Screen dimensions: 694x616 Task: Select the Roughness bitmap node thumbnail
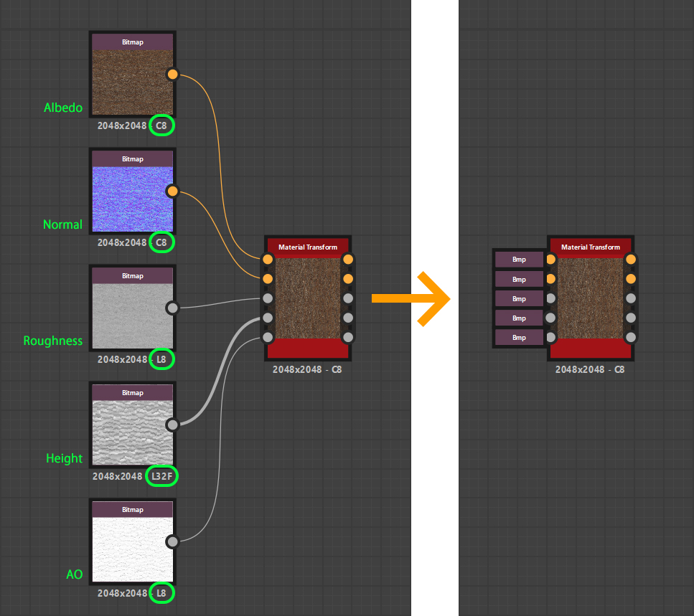132,316
